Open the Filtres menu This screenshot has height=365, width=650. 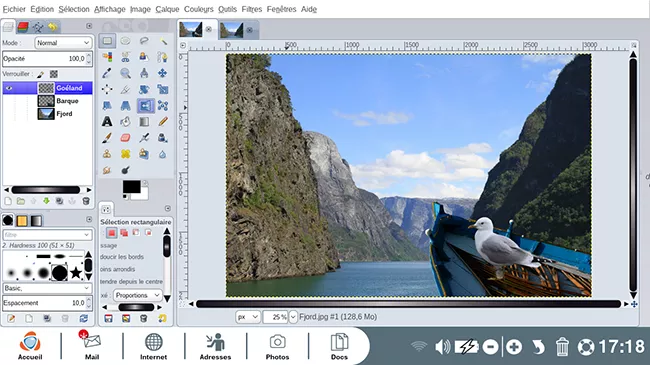(x=252, y=9)
